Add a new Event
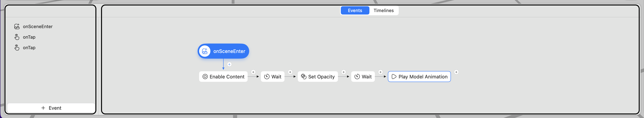 pos(51,108)
